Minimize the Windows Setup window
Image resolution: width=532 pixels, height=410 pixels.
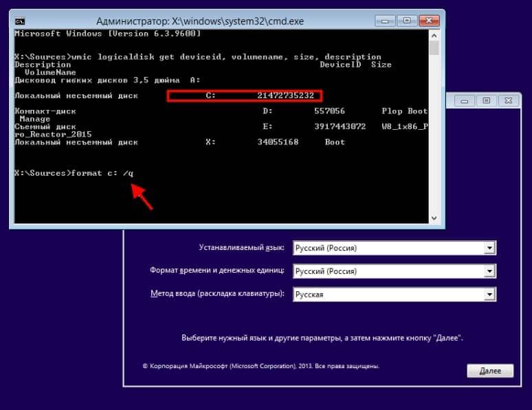click(465, 101)
